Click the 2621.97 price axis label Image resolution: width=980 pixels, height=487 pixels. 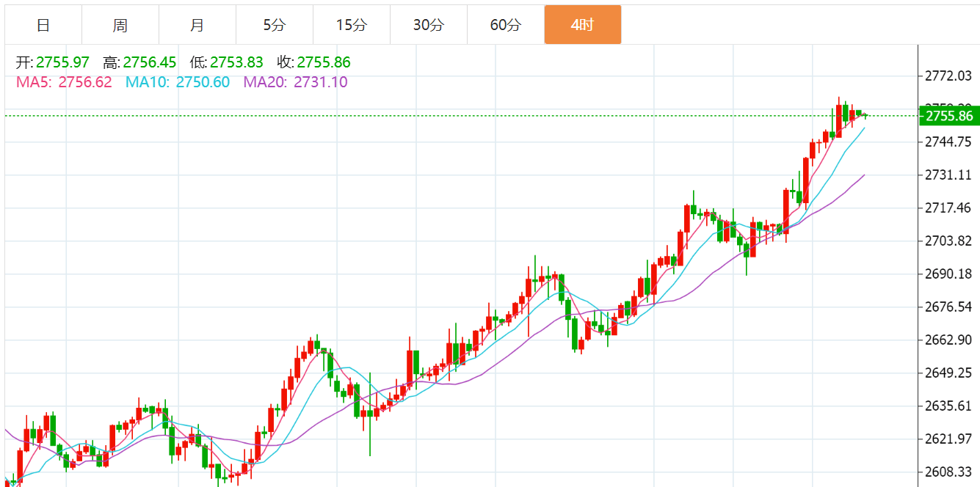click(x=948, y=439)
